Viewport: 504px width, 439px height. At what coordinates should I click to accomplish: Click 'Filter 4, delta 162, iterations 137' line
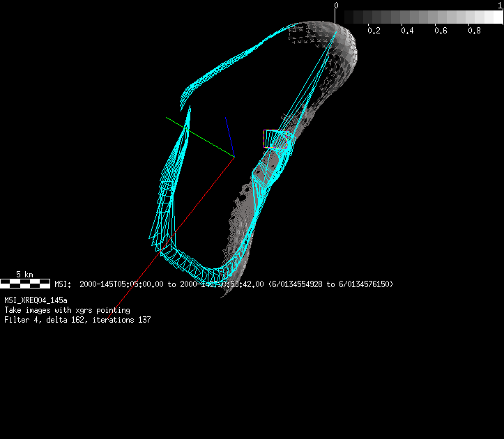tap(77, 320)
